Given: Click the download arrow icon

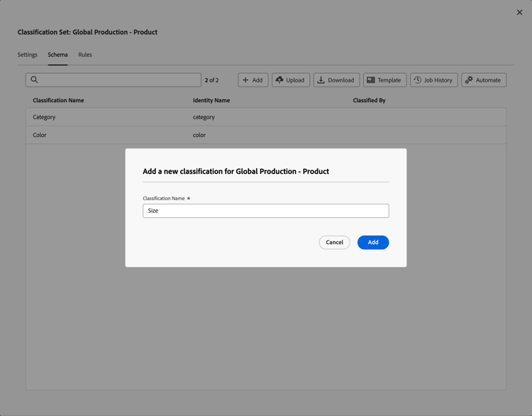Looking at the screenshot, I should [x=321, y=80].
